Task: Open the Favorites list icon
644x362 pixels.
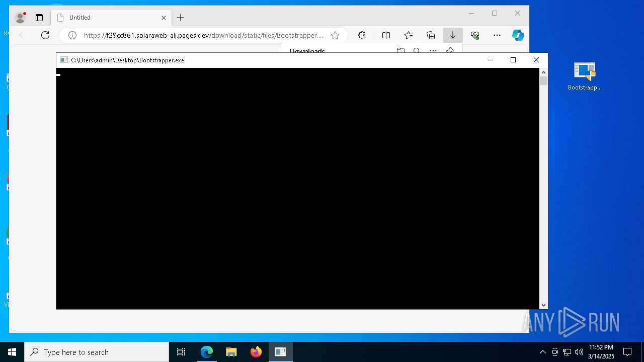Action: 409,35
